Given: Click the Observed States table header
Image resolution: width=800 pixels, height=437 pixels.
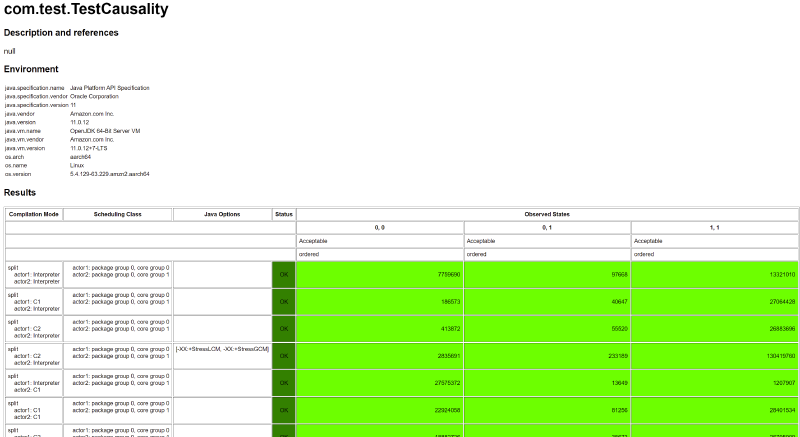Looking at the screenshot, I should pyautogui.click(x=547, y=214).
